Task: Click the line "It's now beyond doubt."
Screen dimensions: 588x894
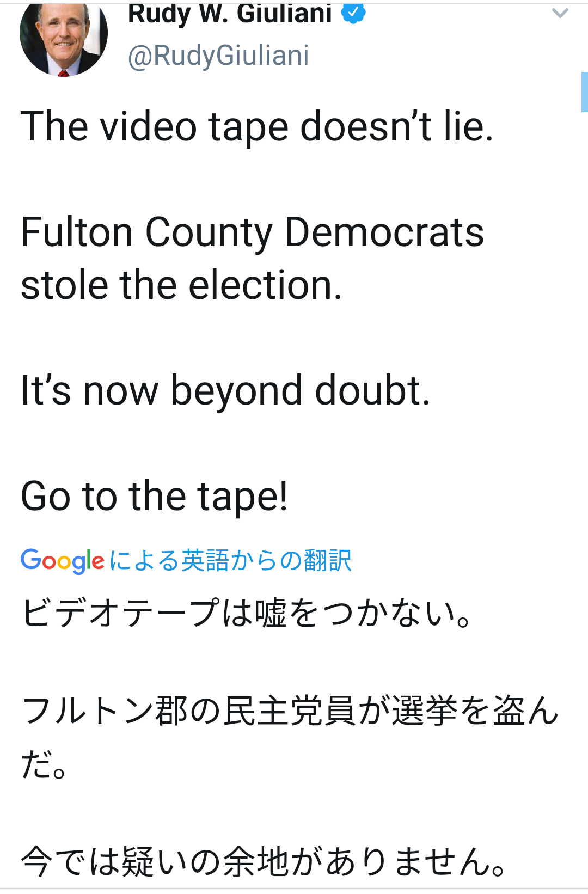Action: point(225,390)
